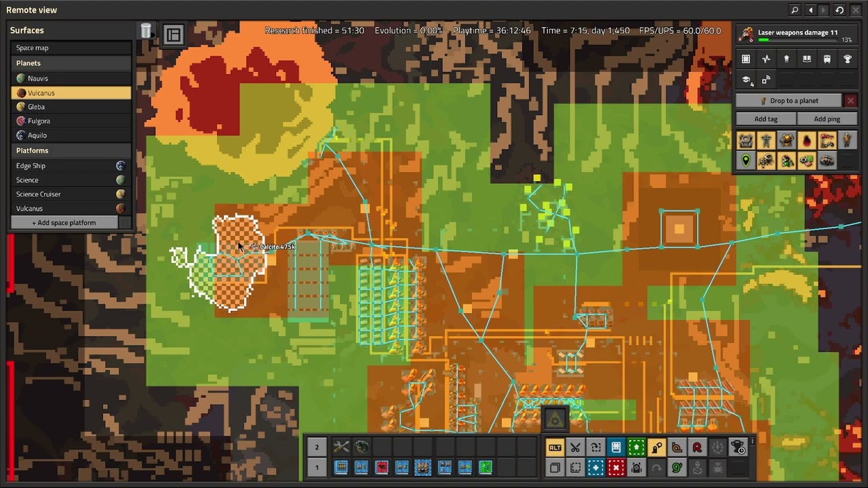Click the Add tag button

(766, 119)
